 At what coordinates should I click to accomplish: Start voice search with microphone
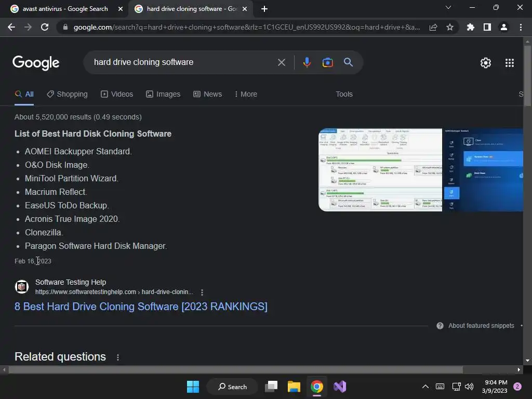(x=307, y=62)
